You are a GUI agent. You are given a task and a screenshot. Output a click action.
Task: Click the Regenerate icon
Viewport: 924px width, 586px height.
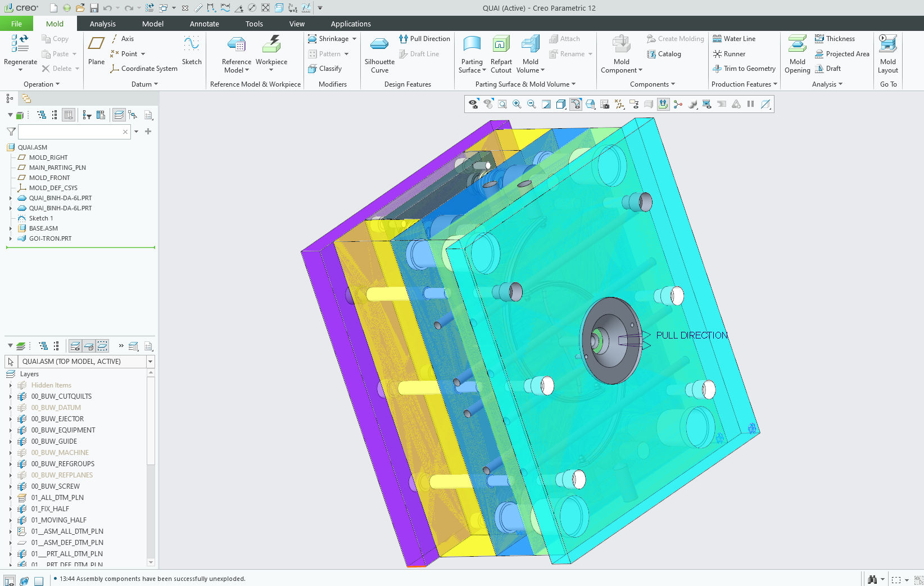[20, 44]
